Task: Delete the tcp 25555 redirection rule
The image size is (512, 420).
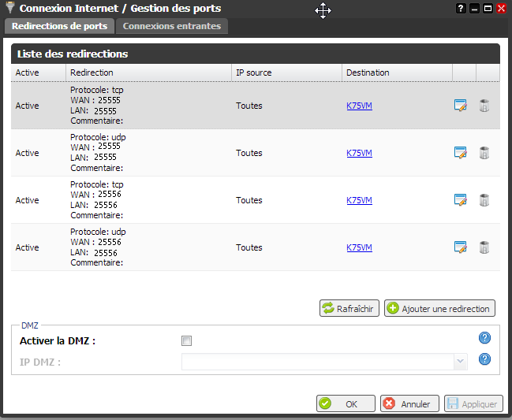Action: point(484,106)
